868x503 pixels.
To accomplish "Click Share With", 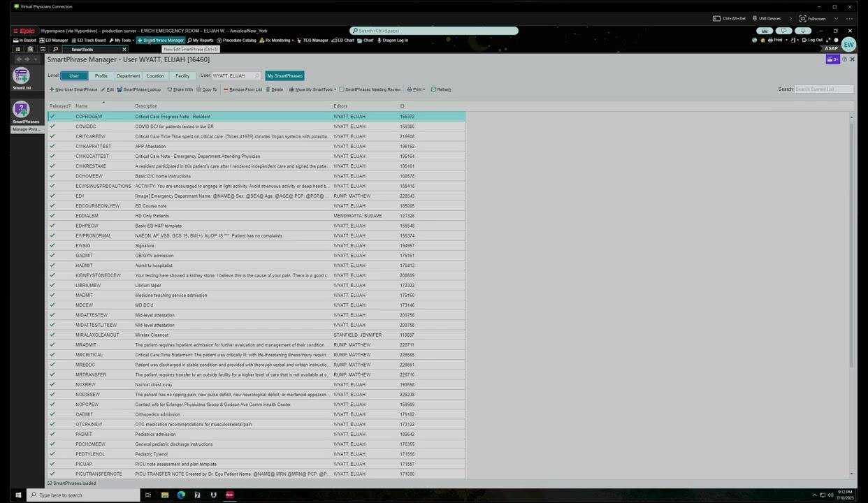I will point(180,89).
